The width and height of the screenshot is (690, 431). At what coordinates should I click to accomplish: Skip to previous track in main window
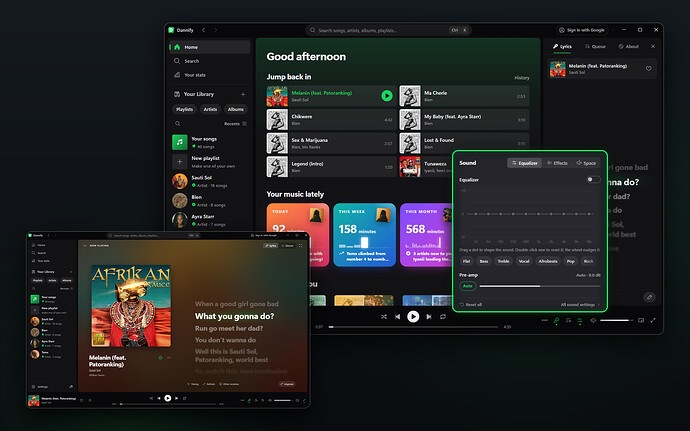point(398,317)
